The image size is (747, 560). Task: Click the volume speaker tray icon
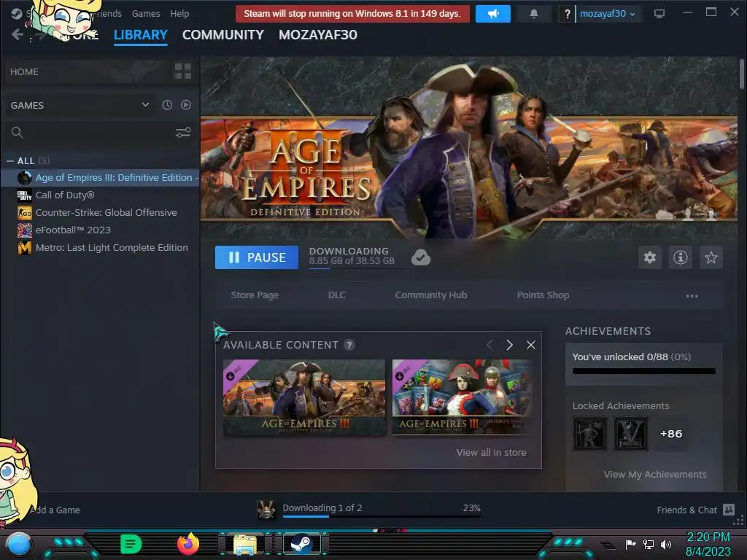pyautogui.click(x=666, y=544)
